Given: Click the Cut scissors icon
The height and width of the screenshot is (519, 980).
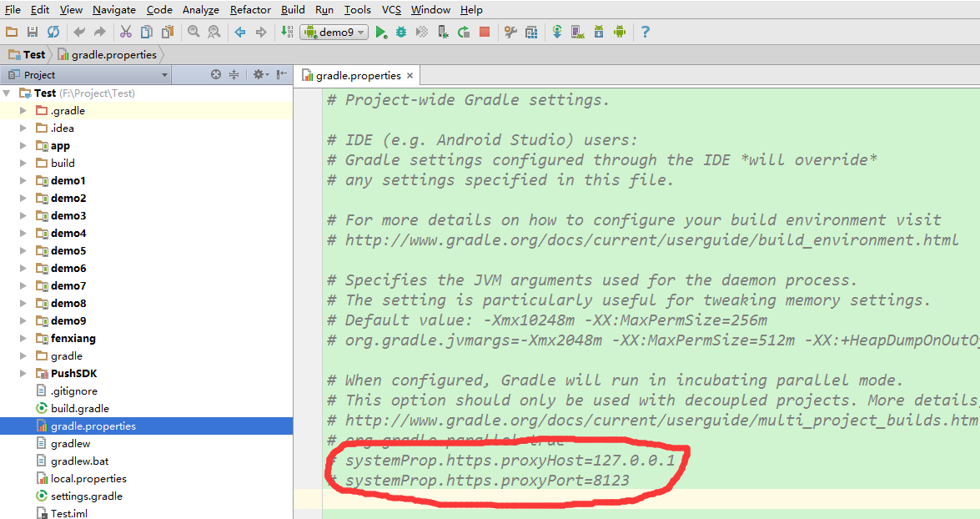Looking at the screenshot, I should (126, 32).
